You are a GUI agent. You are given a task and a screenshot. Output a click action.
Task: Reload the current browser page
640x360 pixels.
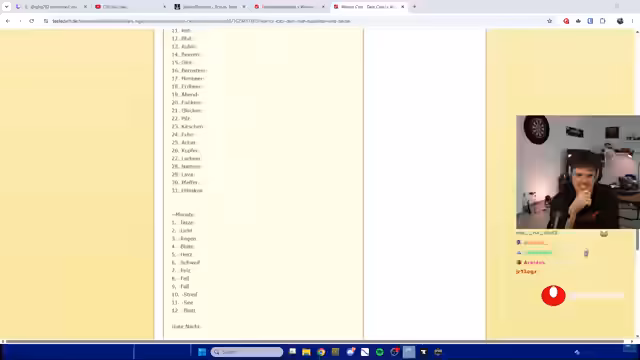click(x=31, y=21)
